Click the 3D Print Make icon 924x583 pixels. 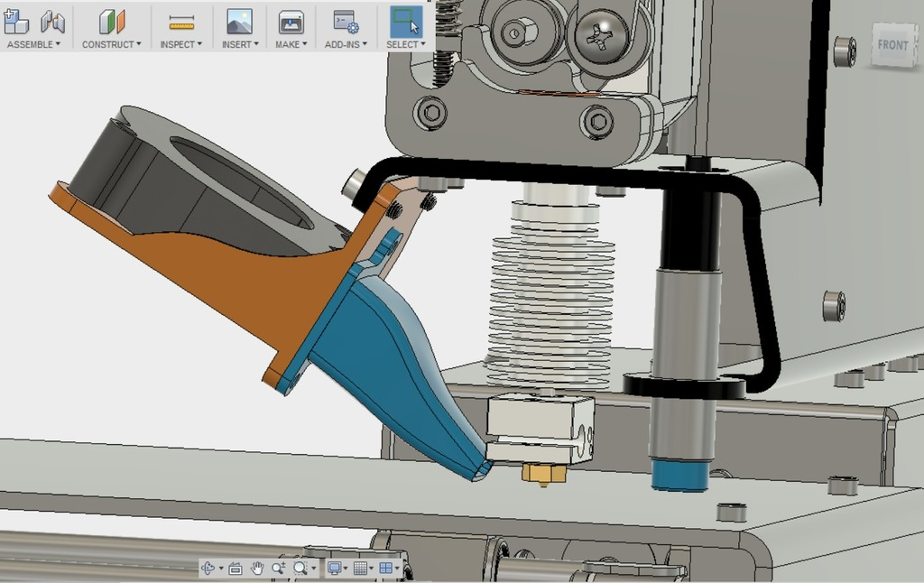[291, 23]
